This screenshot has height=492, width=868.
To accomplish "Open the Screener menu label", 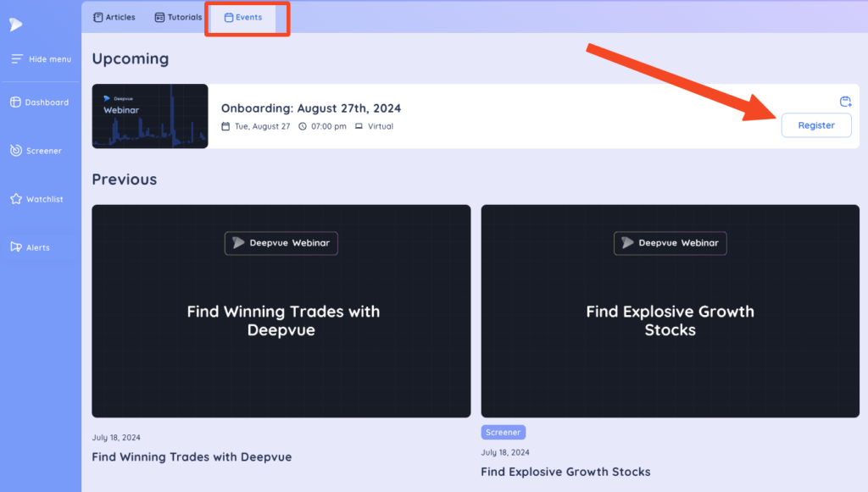I will 44,151.
